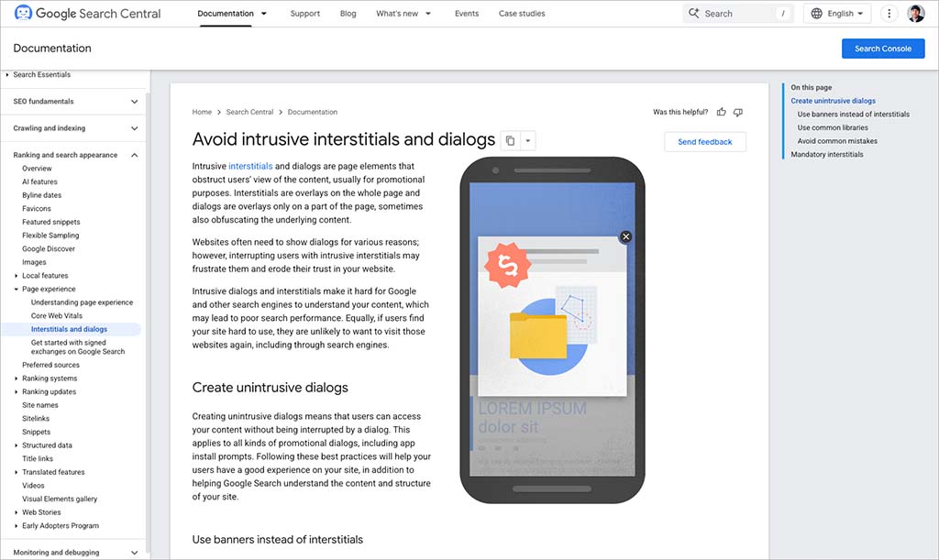
Task: Expand the Documentation menu arrow
Action: click(264, 13)
